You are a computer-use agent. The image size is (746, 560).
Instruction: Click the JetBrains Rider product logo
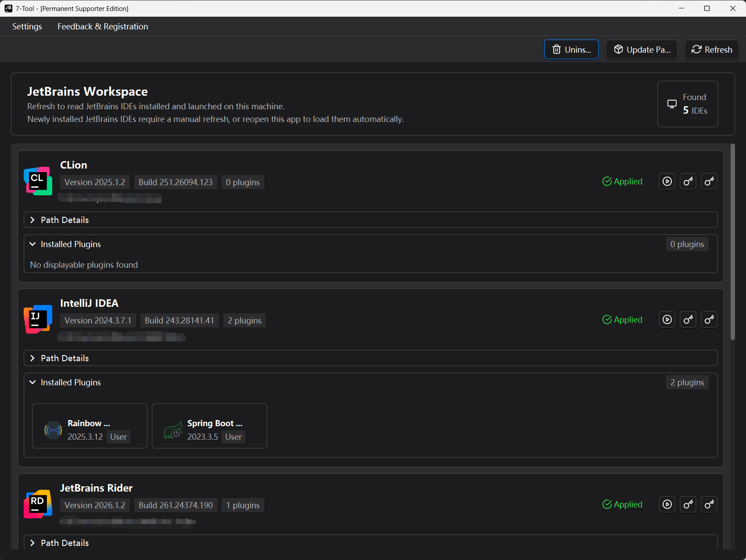(38, 504)
